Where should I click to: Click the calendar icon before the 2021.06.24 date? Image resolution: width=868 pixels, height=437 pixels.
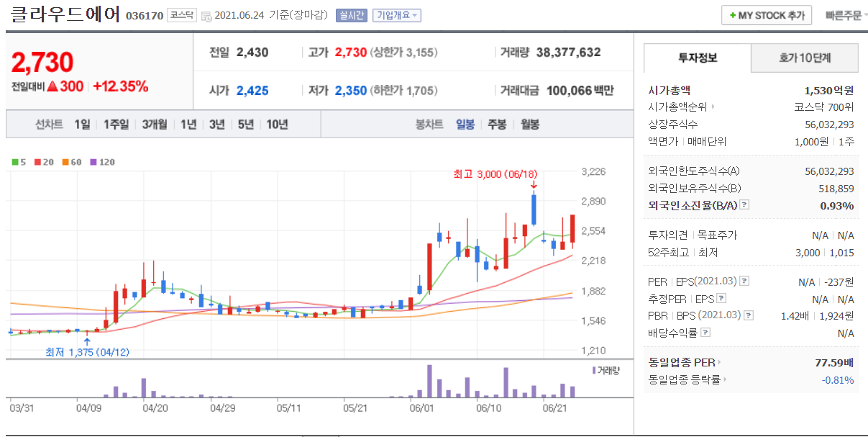(x=206, y=16)
